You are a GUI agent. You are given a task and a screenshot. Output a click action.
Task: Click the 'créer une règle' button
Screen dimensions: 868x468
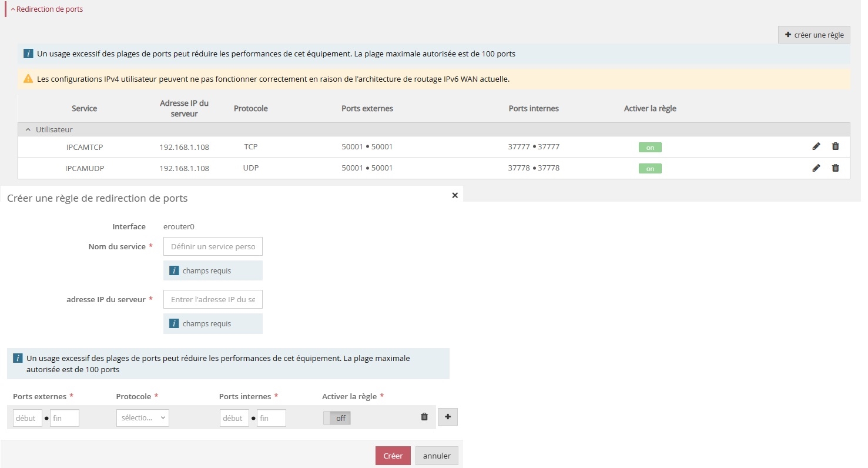click(x=814, y=35)
